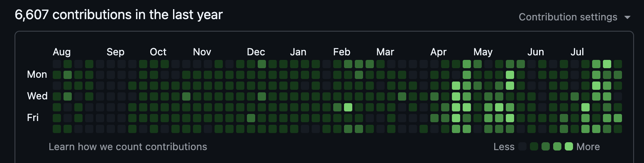The image size is (644, 163).
Task: Click the Fri weekday label
Action: click(33, 118)
